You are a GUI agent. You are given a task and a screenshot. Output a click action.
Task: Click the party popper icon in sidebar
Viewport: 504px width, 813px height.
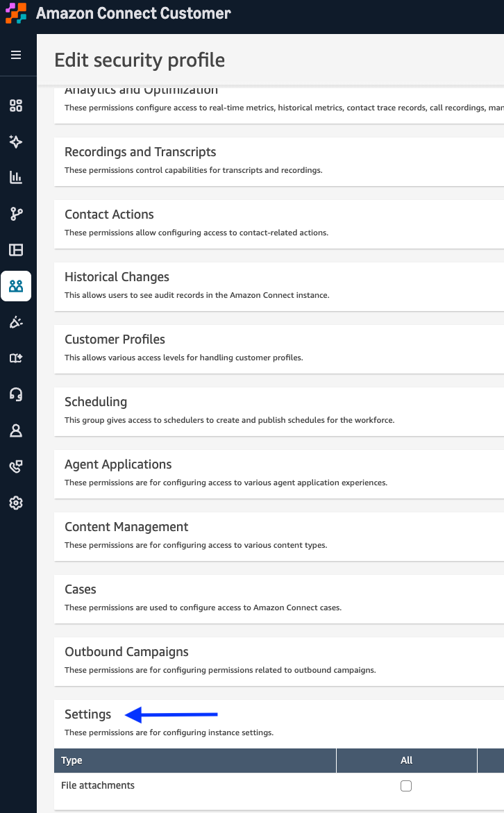pos(16,322)
